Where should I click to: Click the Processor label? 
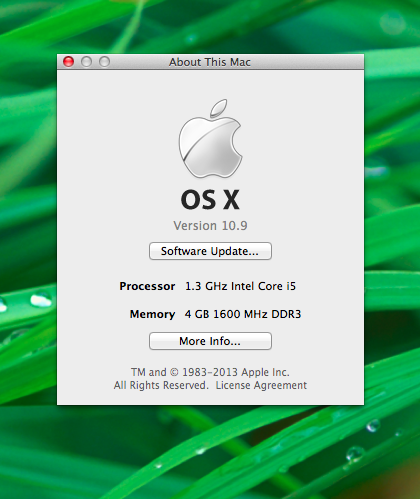[x=147, y=286]
